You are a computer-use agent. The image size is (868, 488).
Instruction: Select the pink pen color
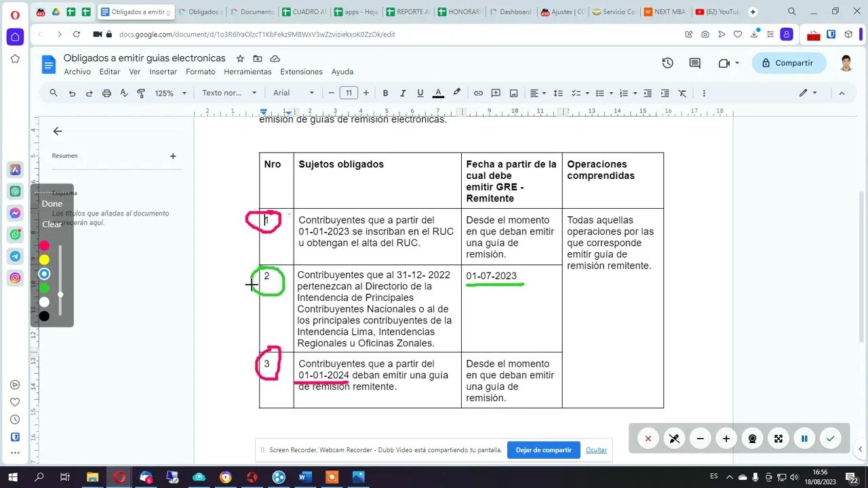pyautogui.click(x=44, y=245)
